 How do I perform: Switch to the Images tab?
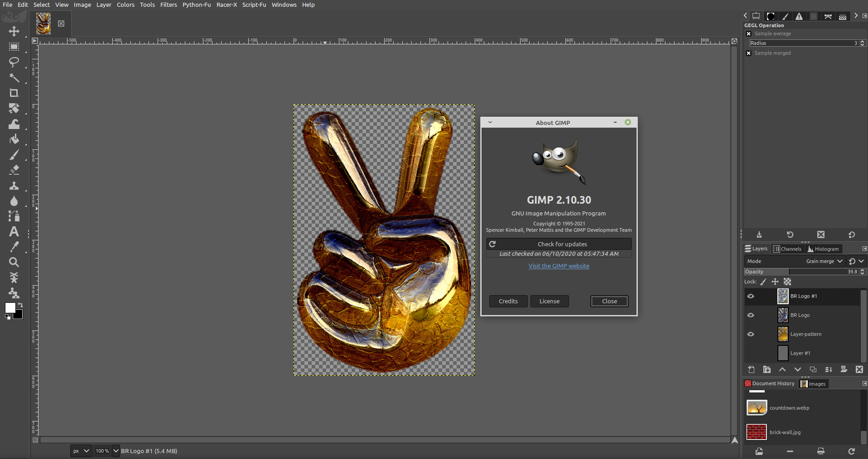pos(813,383)
